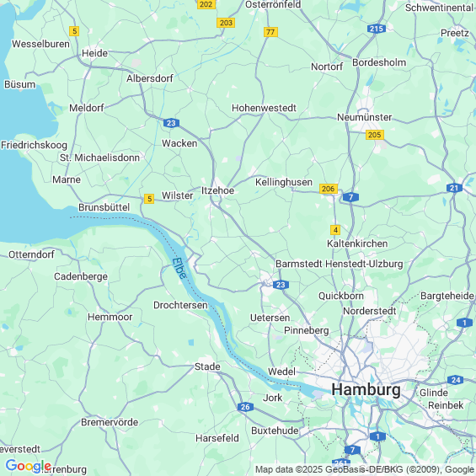Click the yellow 205 road shield

point(375,135)
